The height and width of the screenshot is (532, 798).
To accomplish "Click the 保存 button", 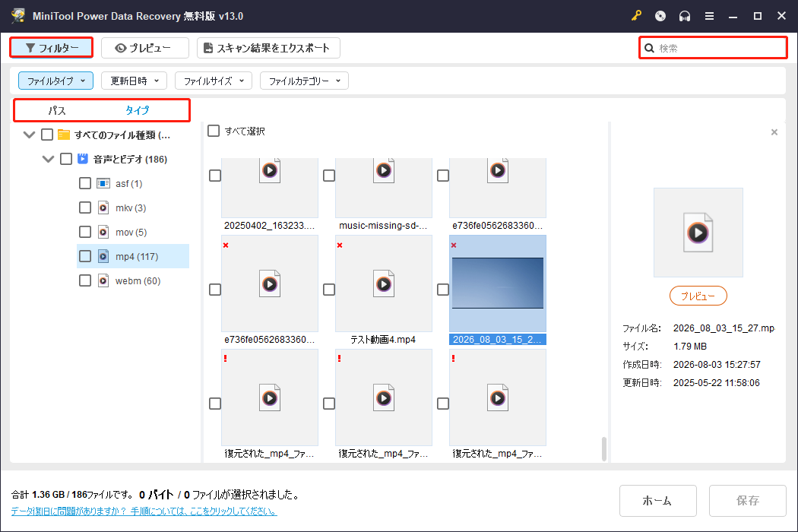I will 748,500.
